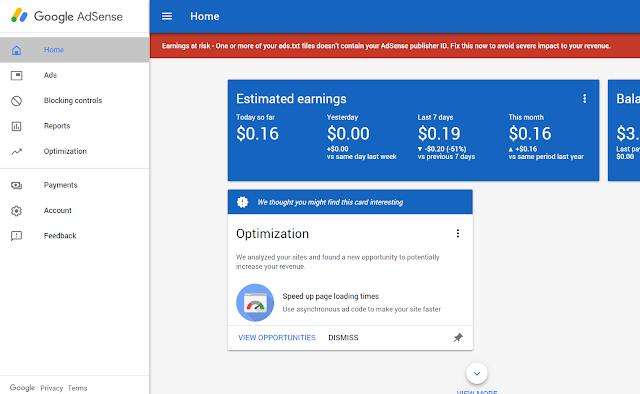640x394 pixels.
Task: Click 'vs same day last week' text
Action: [362, 157]
